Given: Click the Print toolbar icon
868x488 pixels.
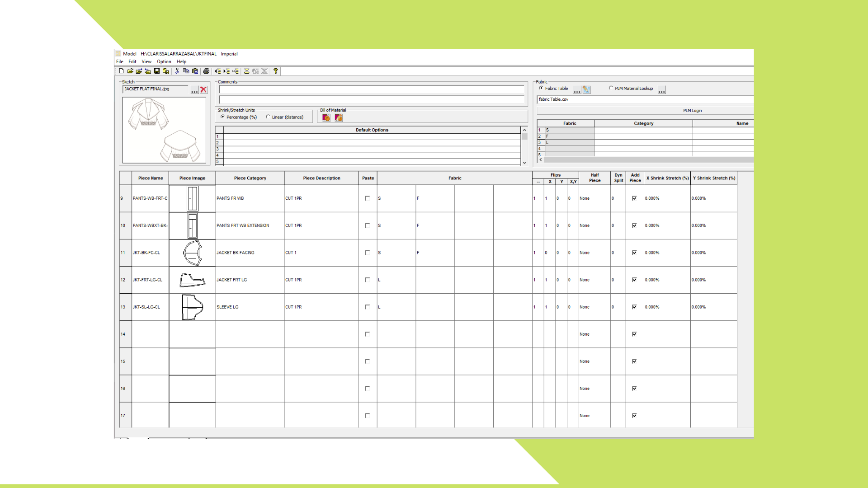Looking at the screenshot, I should point(206,71).
